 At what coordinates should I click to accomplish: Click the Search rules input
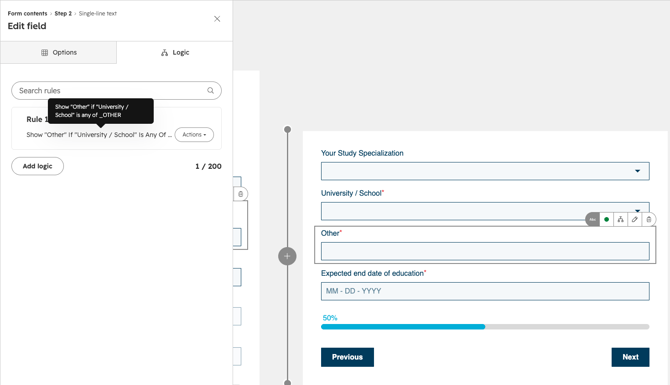116,91
